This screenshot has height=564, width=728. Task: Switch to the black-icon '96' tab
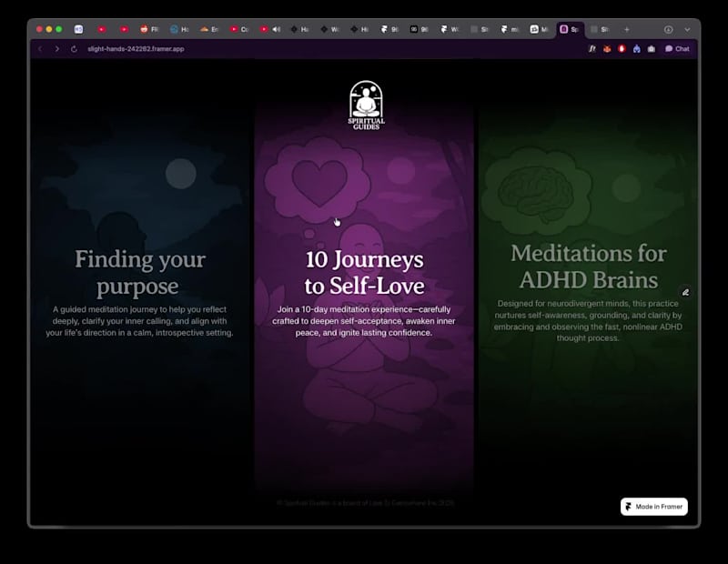(x=419, y=29)
